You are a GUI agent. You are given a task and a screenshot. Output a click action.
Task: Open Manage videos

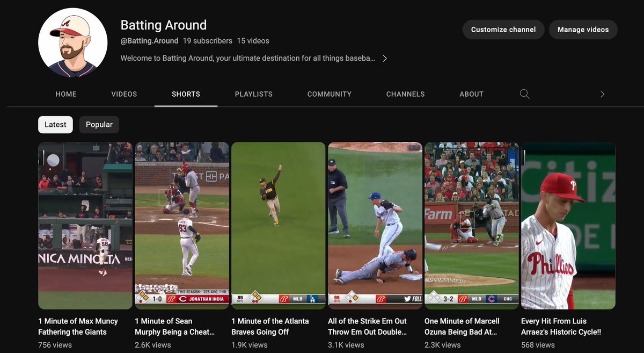583,30
